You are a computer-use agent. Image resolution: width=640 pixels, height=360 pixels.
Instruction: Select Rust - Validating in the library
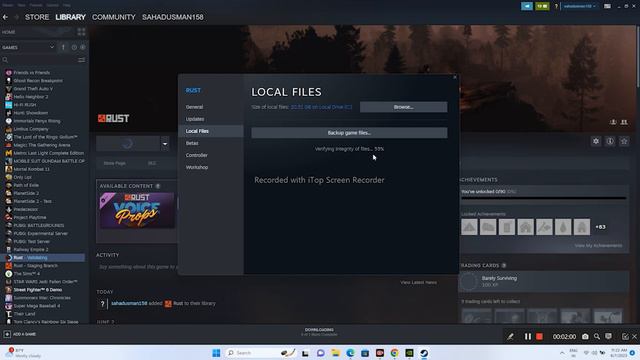tap(43, 258)
